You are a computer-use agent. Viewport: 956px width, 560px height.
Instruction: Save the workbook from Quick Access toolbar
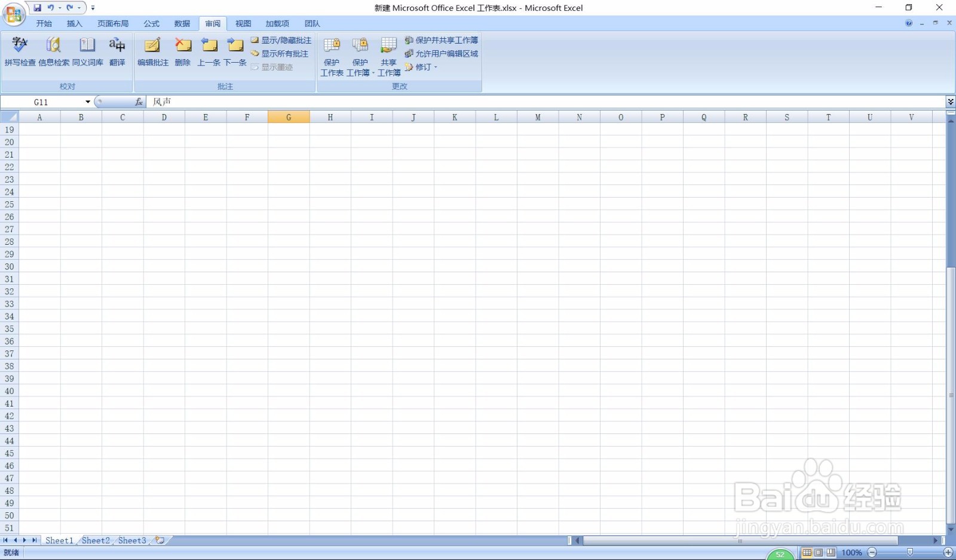pyautogui.click(x=38, y=8)
